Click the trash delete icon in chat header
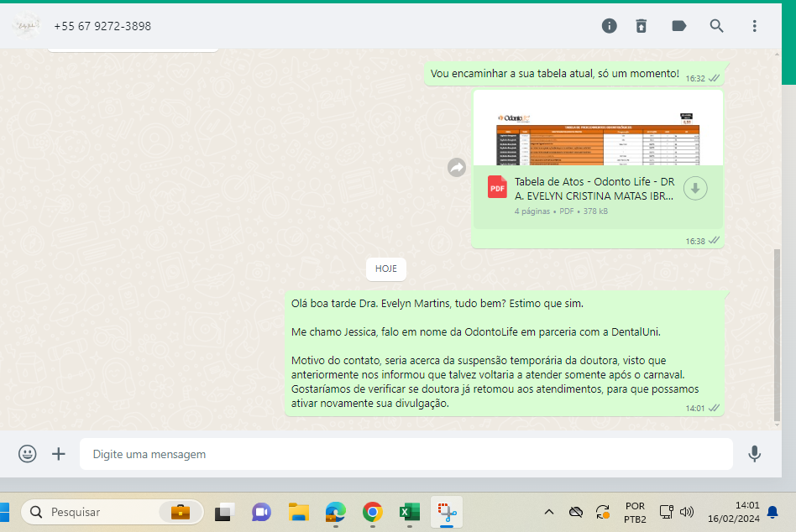This screenshot has height=532, width=796. tap(642, 26)
